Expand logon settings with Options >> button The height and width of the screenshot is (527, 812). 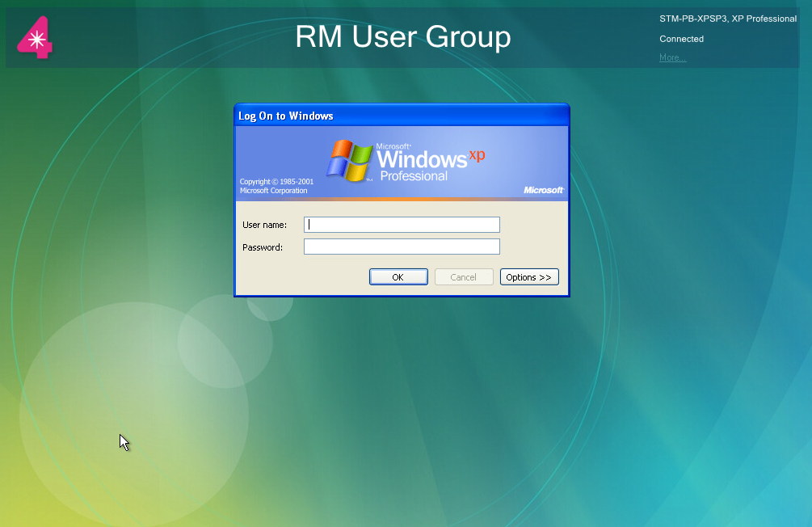coord(529,276)
